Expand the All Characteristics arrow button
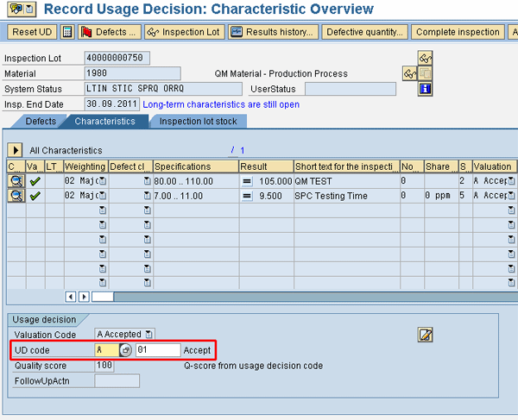Viewport: 518px width, 420px height. click(15, 150)
